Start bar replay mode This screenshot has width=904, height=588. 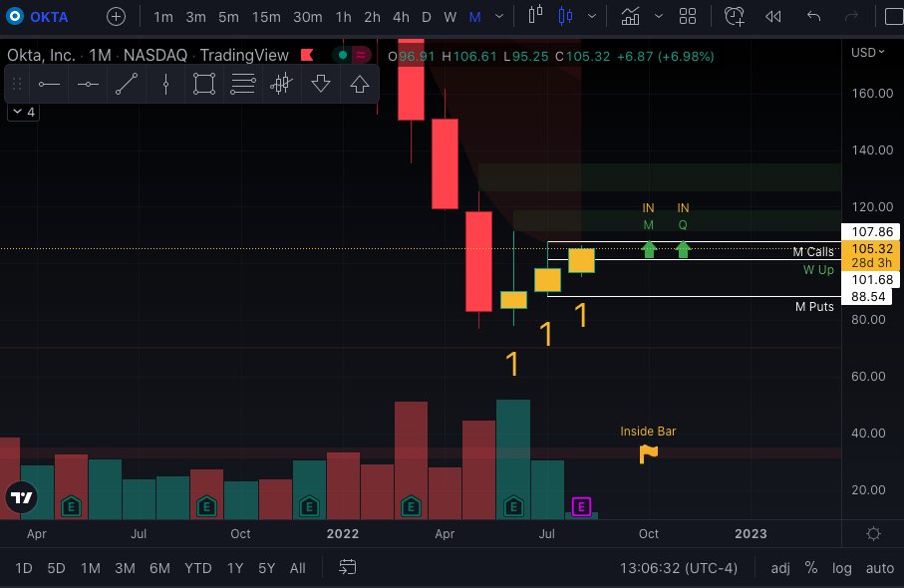pos(773,16)
